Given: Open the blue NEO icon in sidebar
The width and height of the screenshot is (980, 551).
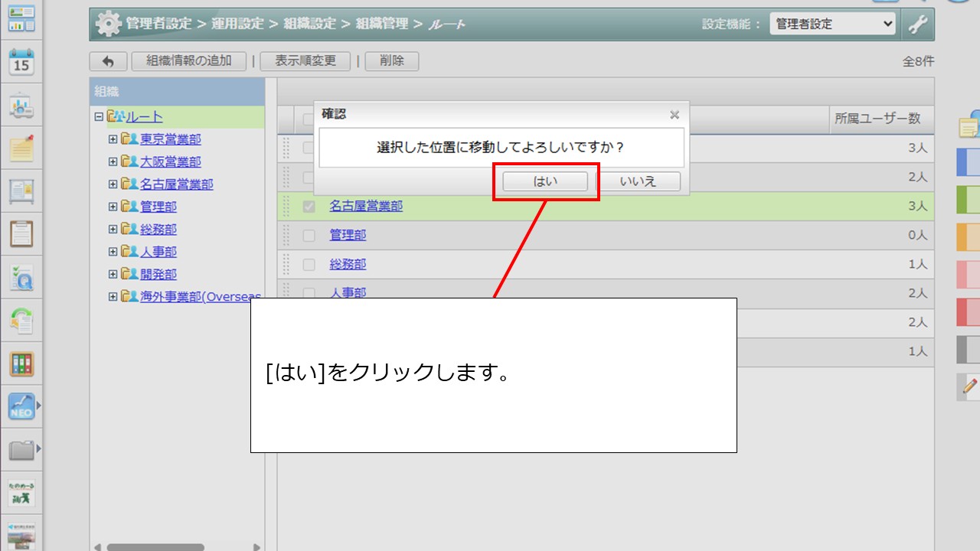Looking at the screenshot, I should (21, 407).
